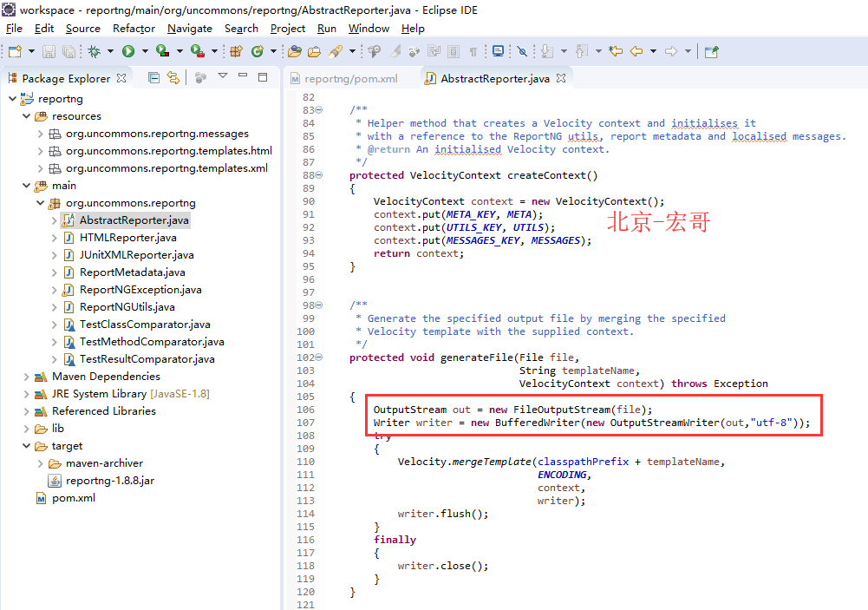Toggle Show Whitespace Characters pilcrow icon

click(473, 51)
